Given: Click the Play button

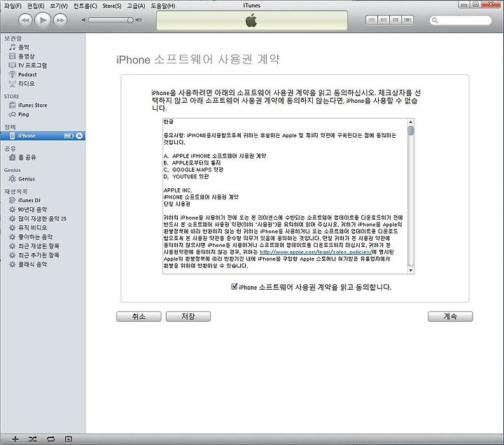Looking at the screenshot, I should pyautogui.click(x=43, y=20).
